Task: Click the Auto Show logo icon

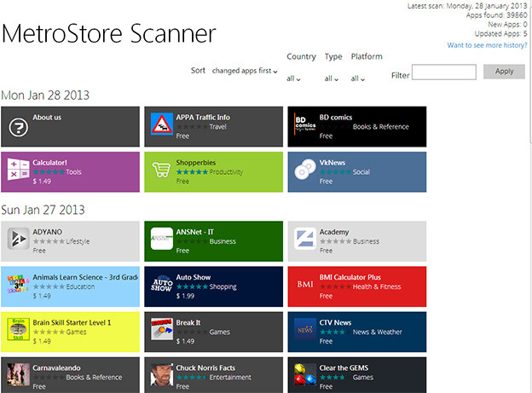Action: (x=162, y=284)
